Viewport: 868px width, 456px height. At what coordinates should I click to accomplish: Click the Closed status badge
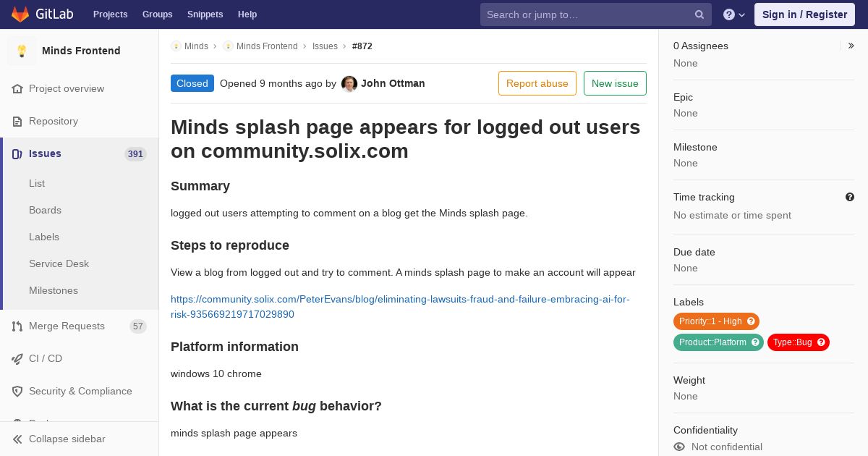[192, 83]
